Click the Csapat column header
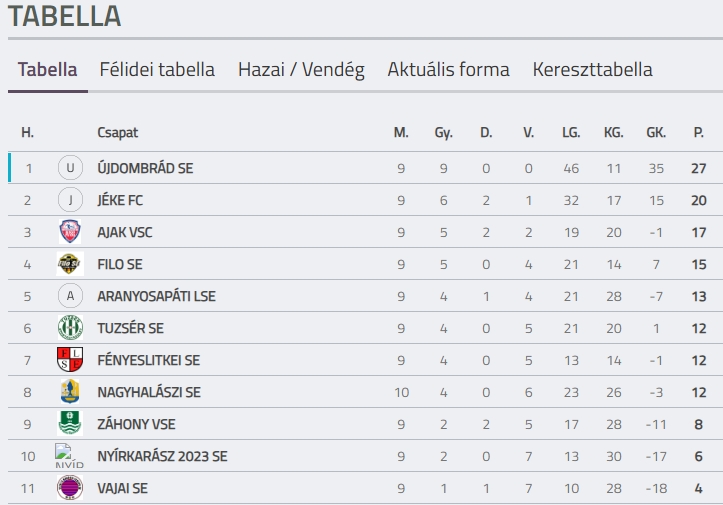 118,132
